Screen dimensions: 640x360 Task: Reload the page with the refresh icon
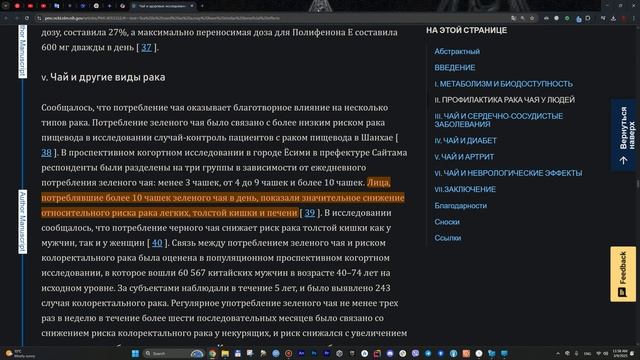27,18
